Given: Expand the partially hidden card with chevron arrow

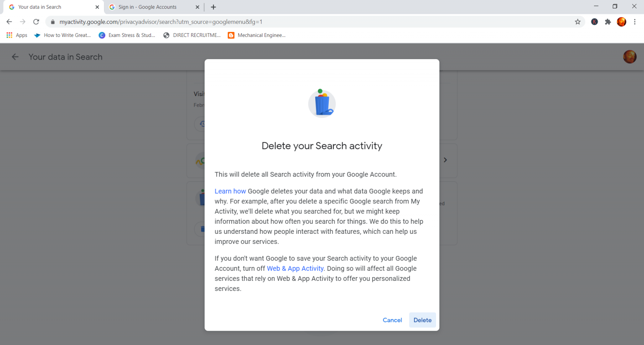Looking at the screenshot, I should coord(445,160).
